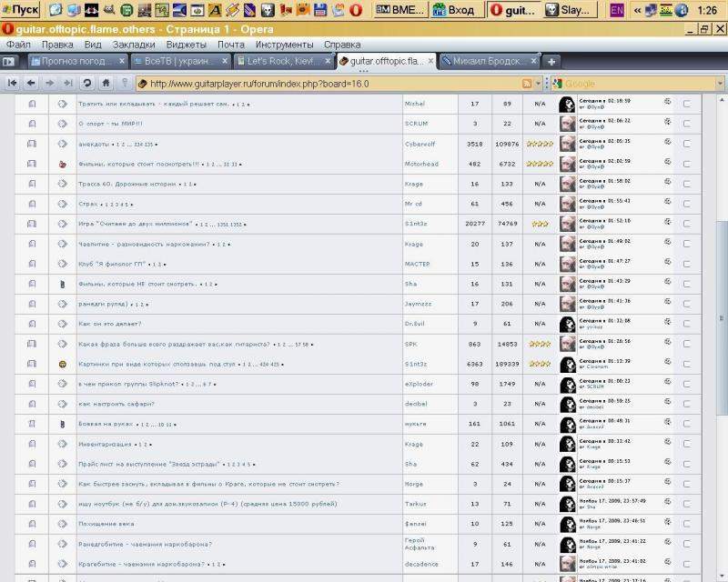The image size is (728, 582).
Task: Click the RSS feed icon in address bar
Action: (x=527, y=84)
